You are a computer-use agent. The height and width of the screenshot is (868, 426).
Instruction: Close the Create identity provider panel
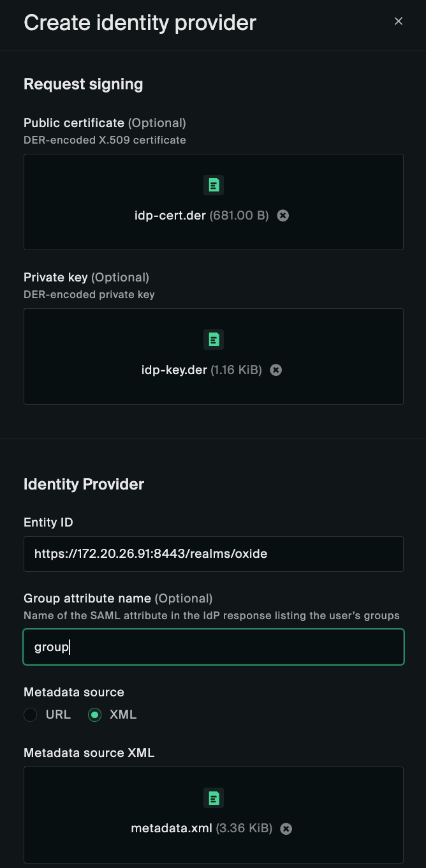point(399,21)
